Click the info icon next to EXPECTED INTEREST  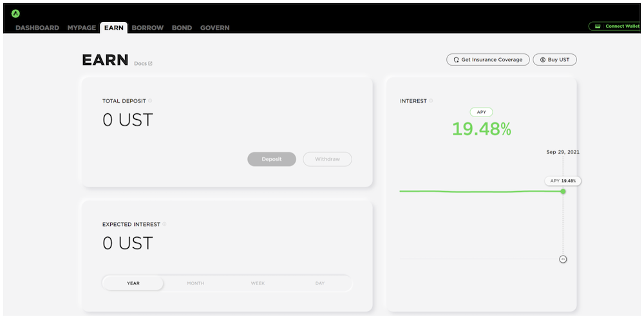point(164,224)
